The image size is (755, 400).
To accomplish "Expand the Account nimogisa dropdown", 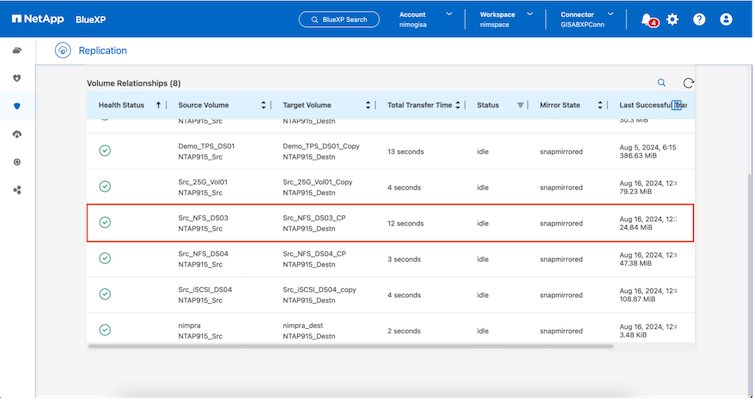I will (449, 14).
